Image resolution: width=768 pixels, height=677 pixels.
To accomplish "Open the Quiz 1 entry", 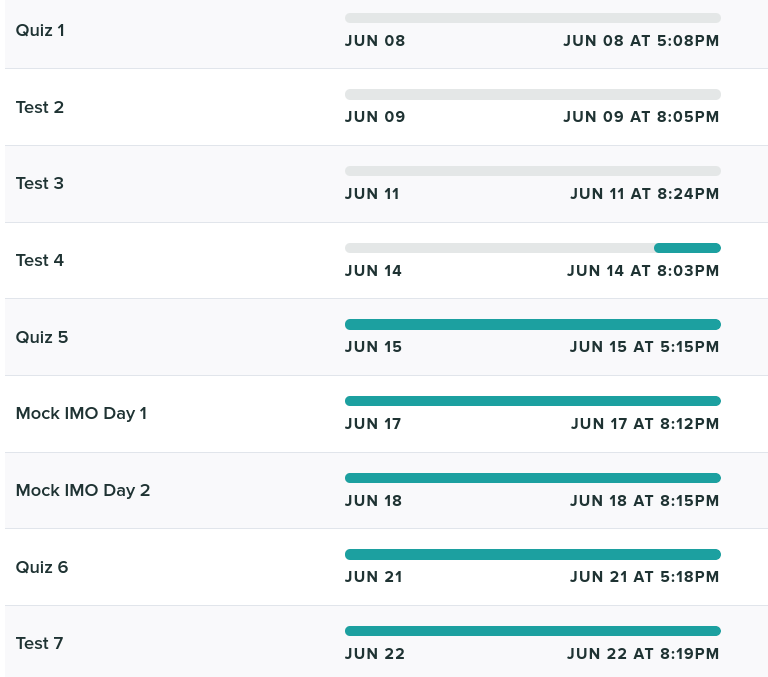I will [x=40, y=30].
